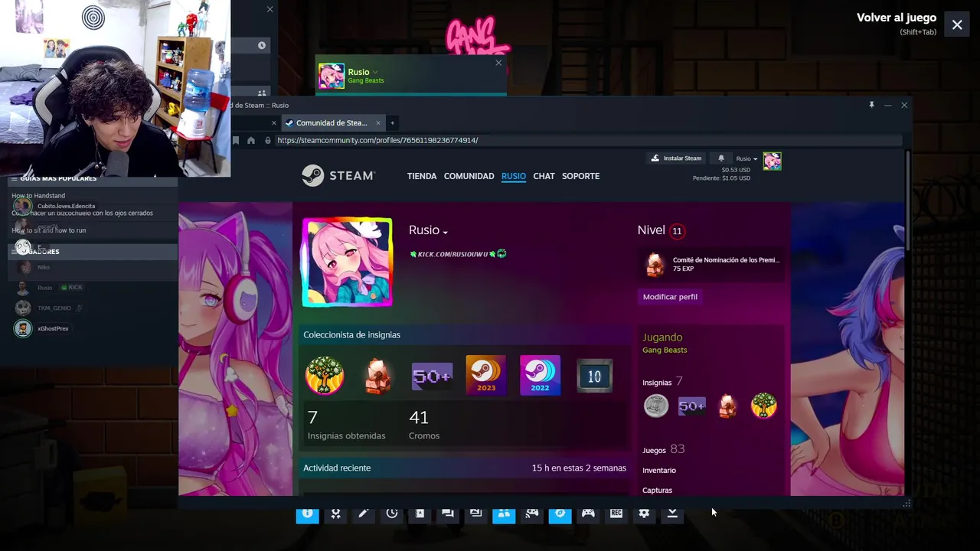Image resolution: width=980 pixels, height=551 pixels.
Task: Open the discussions speech bubbles icon
Action: click(x=448, y=514)
